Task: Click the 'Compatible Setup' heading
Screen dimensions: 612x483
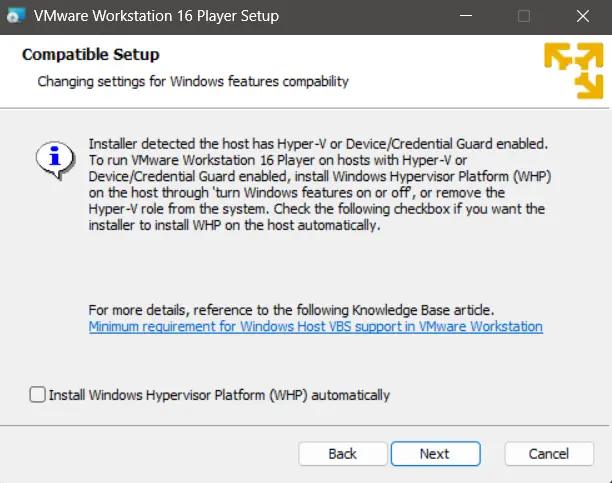Action: [90, 54]
